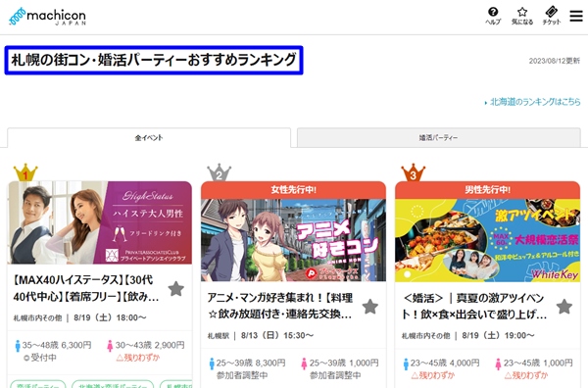Open the 【MAX40ハイステータス】 event title

[86, 288]
